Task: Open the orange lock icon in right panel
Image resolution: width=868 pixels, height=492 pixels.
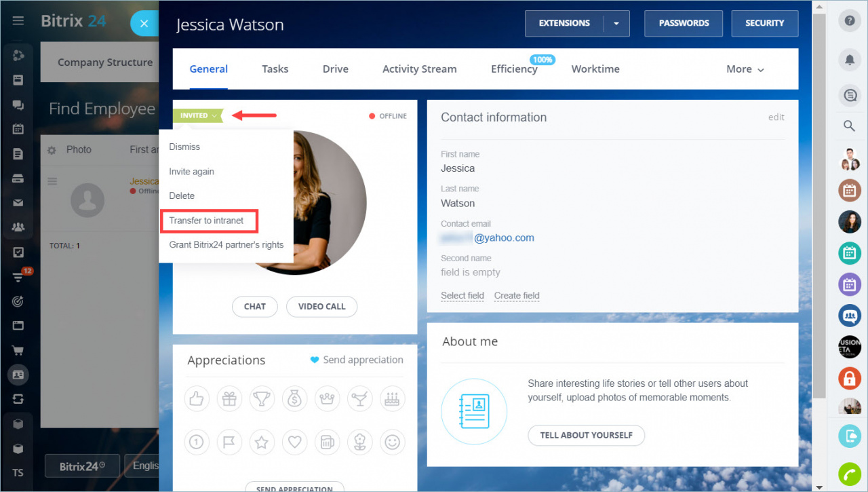Action: pos(849,377)
